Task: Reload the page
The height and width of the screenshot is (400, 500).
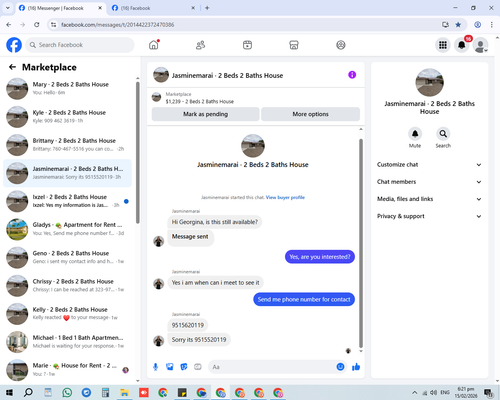Action: click(x=37, y=25)
